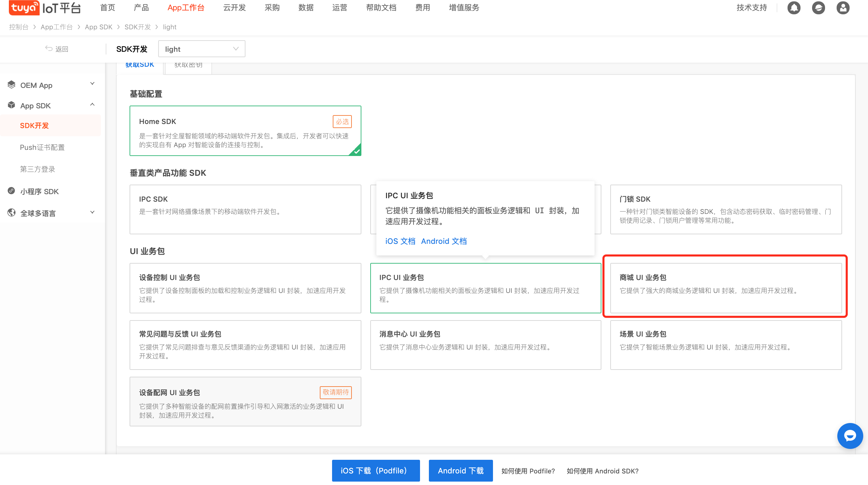Image resolution: width=868 pixels, height=485 pixels.
Task: Deselect the Home SDK card
Action: coord(245,131)
